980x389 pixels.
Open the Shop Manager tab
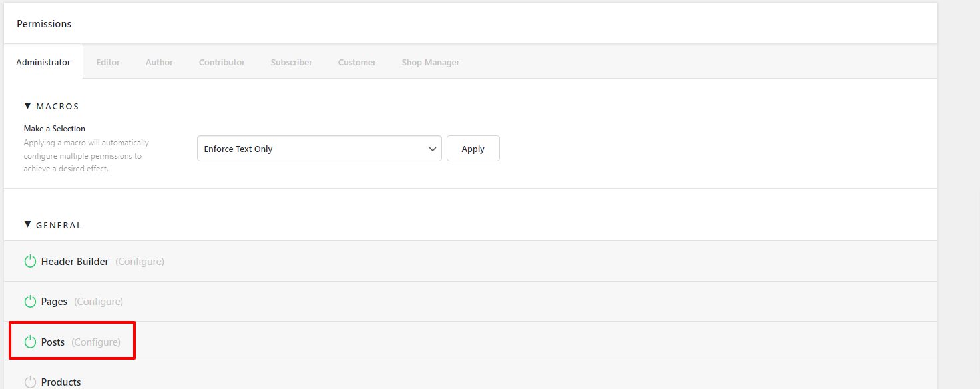pyautogui.click(x=431, y=62)
